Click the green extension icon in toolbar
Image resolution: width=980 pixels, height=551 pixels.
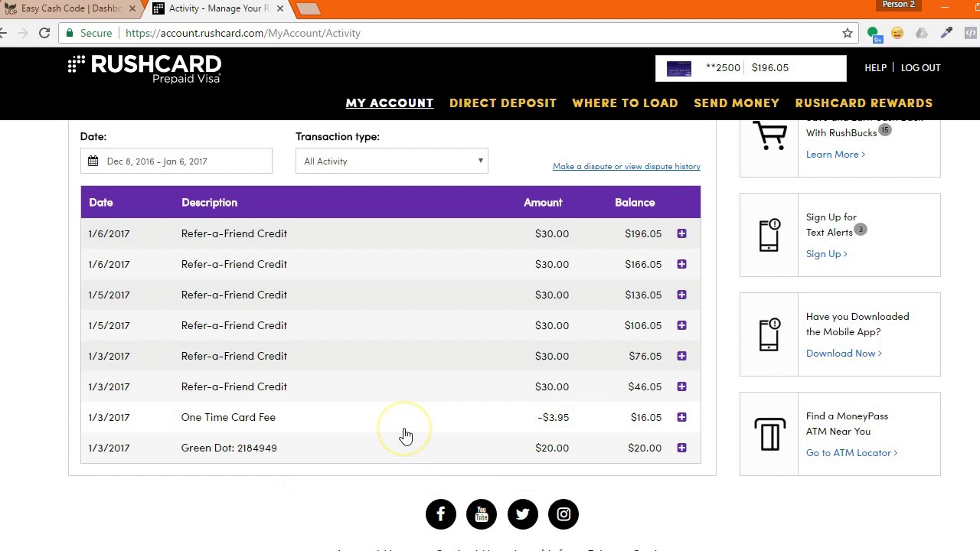tap(874, 34)
